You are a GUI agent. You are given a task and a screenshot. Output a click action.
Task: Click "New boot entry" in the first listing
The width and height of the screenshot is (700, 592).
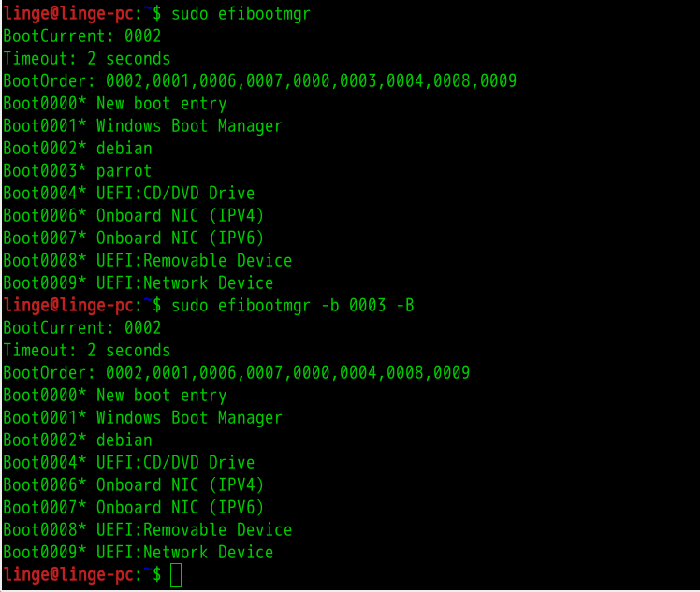tap(161, 104)
